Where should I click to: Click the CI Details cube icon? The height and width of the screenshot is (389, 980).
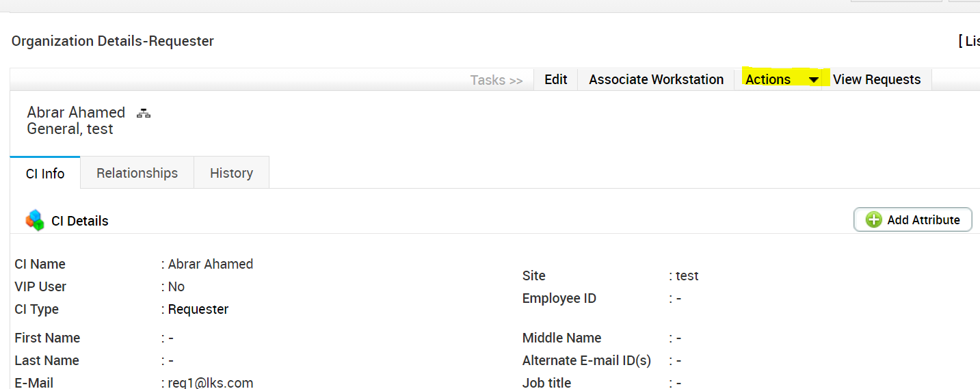35,220
